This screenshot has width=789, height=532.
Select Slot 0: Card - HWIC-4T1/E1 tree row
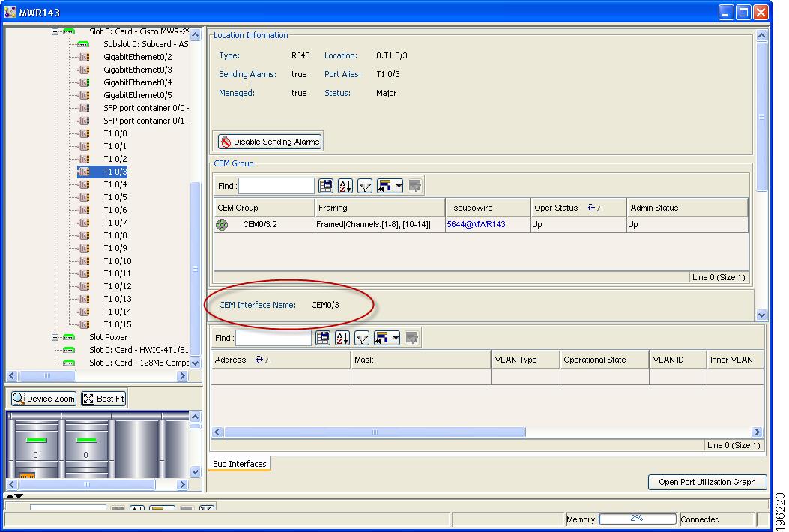[x=139, y=350]
